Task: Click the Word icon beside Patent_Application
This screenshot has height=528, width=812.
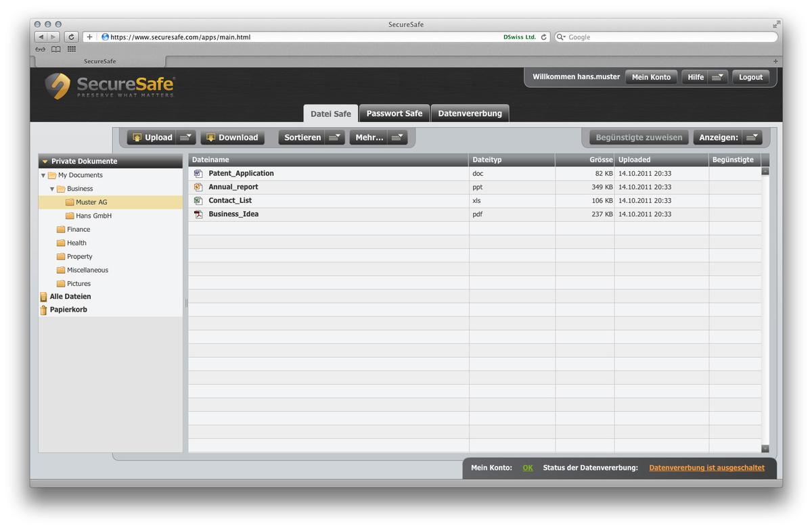Action: (198, 174)
